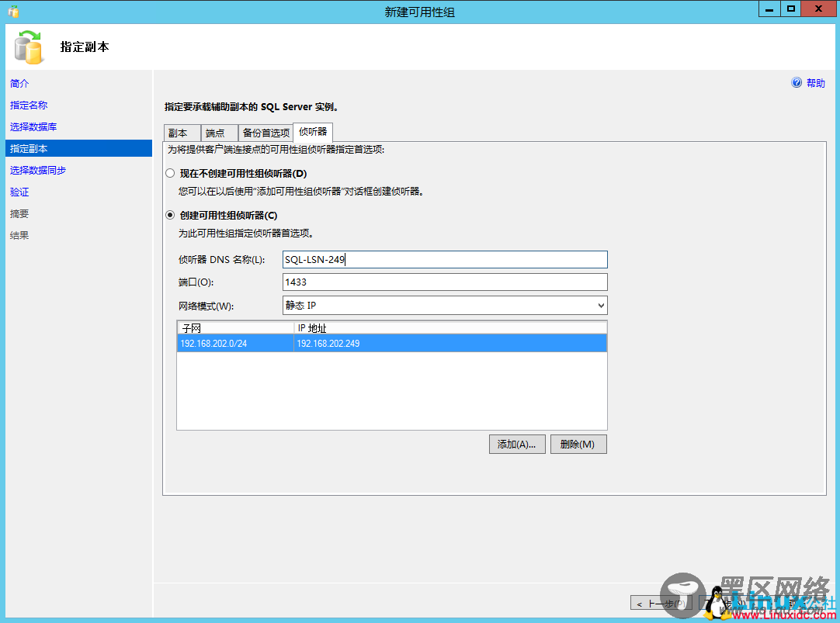
Task: Click the help question mark icon
Action: 797,82
